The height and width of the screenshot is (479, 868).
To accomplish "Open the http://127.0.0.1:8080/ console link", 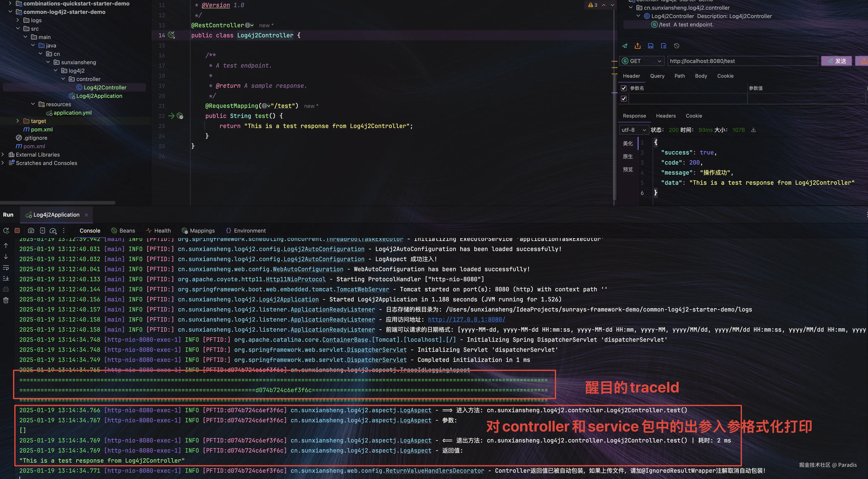I will [466, 319].
